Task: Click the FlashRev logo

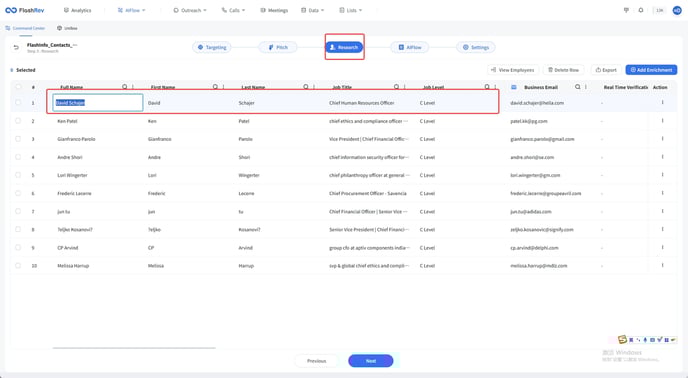Action: (x=25, y=10)
